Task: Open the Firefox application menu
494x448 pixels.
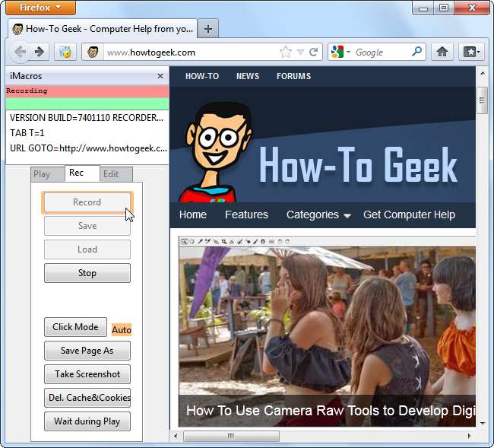Action: coord(40,8)
